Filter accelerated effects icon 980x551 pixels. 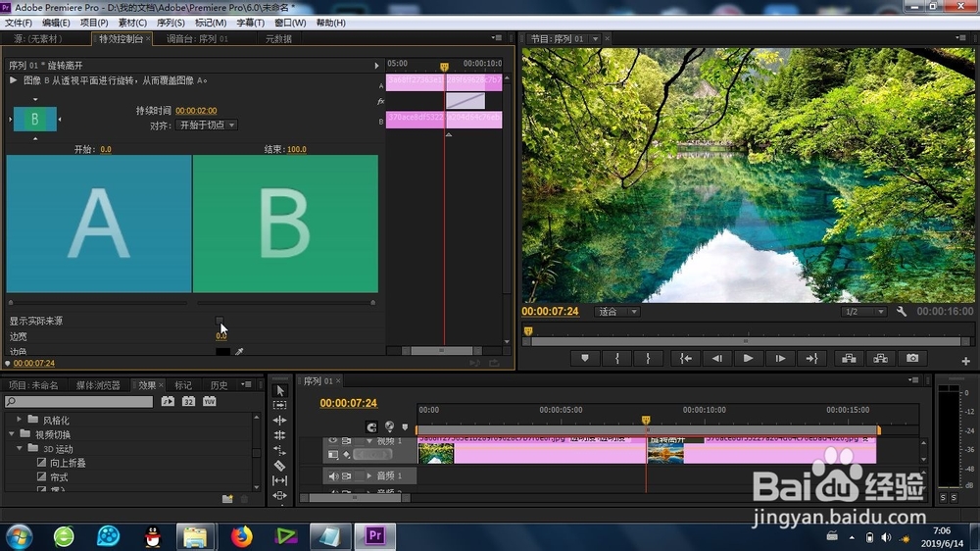168,402
